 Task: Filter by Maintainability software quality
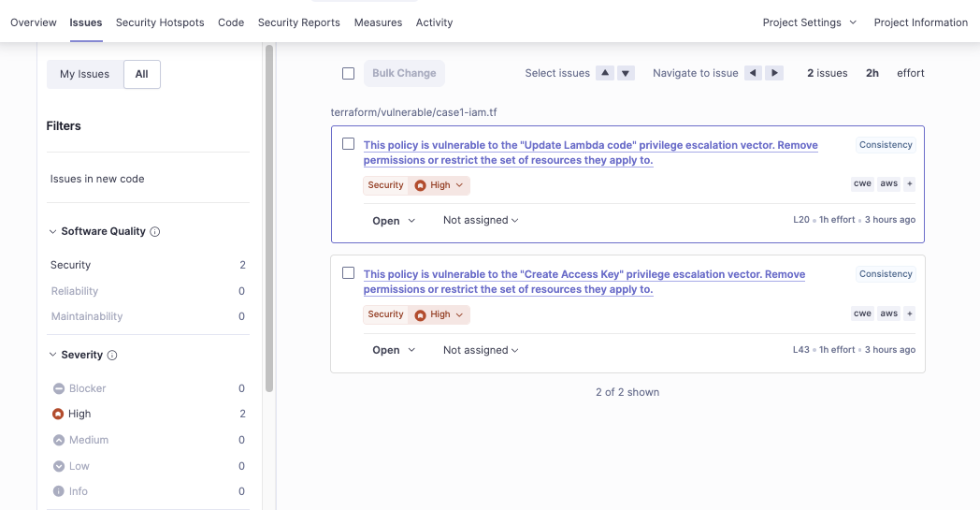[148, 316]
